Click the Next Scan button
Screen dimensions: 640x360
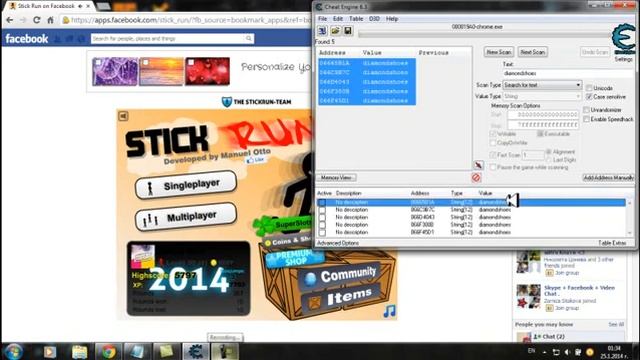pyautogui.click(x=533, y=52)
